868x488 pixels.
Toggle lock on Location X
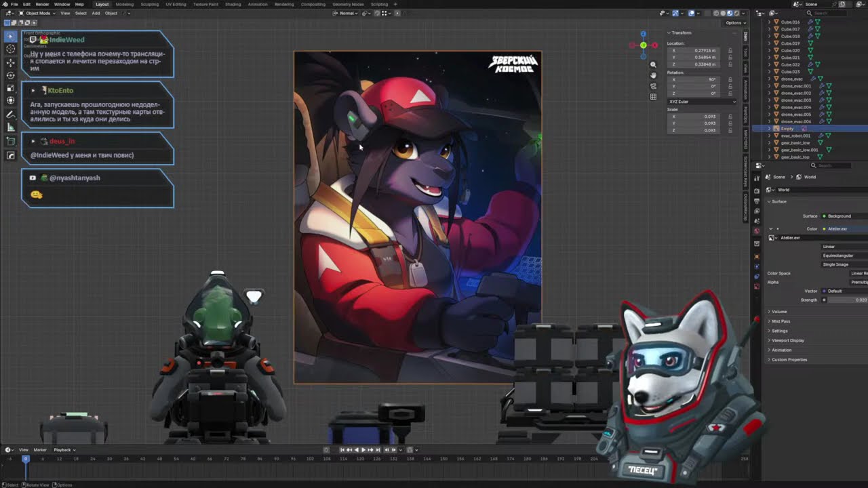pyautogui.click(x=730, y=50)
